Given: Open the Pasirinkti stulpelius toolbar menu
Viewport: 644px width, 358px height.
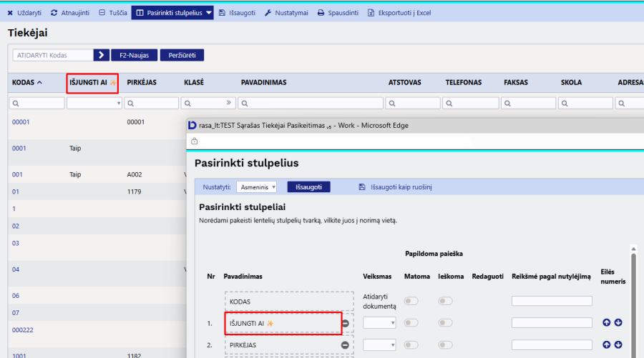Looking at the screenshot, I should click(x=172, y=13).
